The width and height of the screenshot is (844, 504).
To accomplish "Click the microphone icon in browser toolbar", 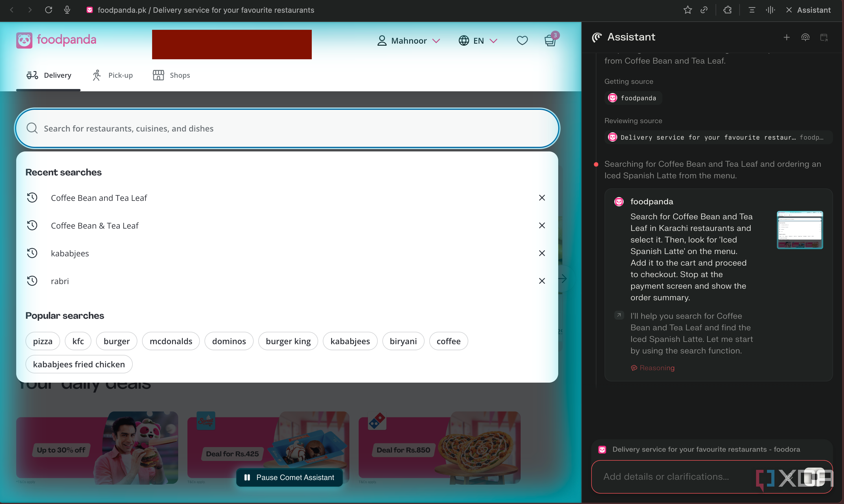I will [x=67, y=10].
